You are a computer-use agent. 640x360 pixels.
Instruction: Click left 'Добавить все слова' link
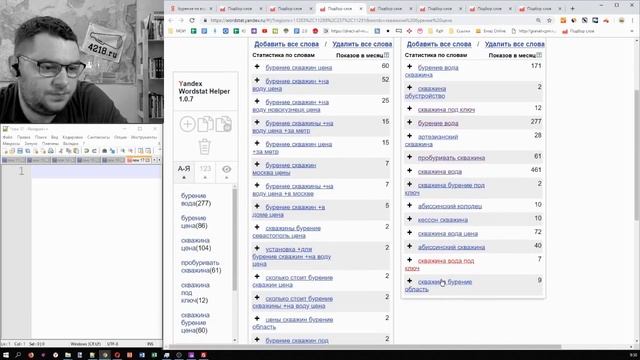click(287, 44)
